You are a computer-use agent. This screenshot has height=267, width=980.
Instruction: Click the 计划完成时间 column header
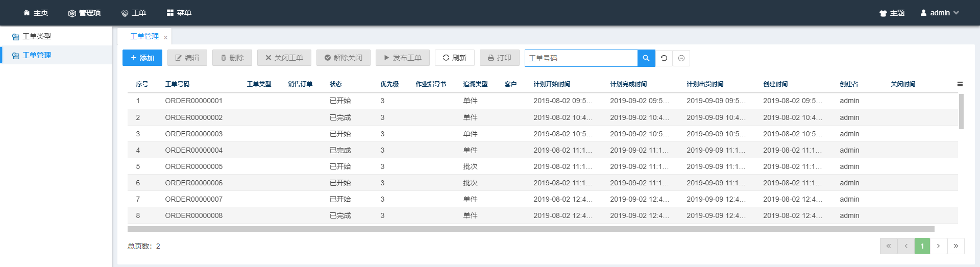point(628,84)
